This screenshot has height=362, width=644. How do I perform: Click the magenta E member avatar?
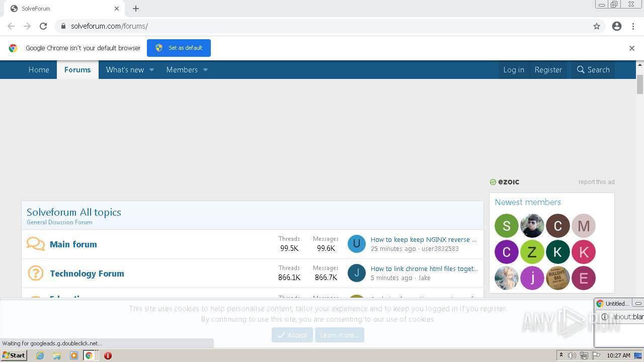click(x=584, y=278)
